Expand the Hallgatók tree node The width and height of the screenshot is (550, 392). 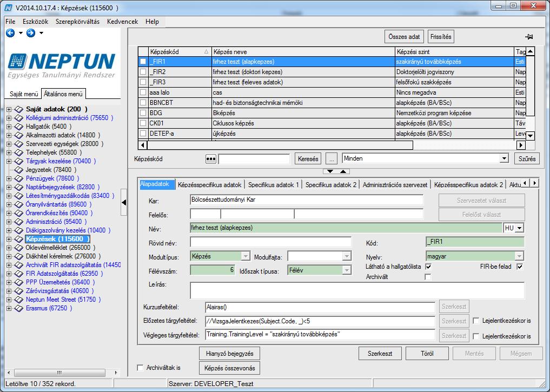(9, 127)
